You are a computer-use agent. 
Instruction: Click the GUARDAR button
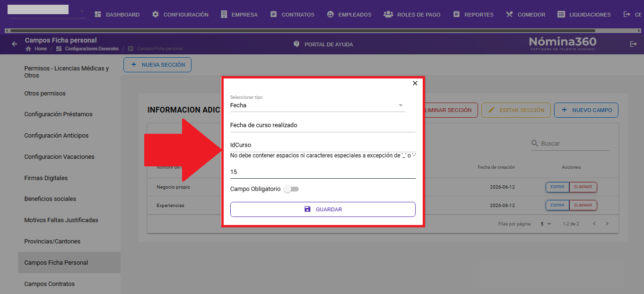point(323,209)
